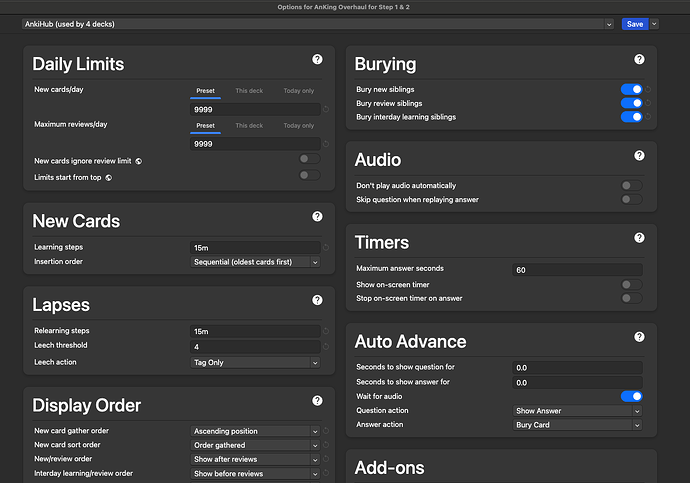Image resolution: width=690 pixels, height=483 pixels.
Task: Click the Maximum answer seconds field
Action: [x=577, y=270]
